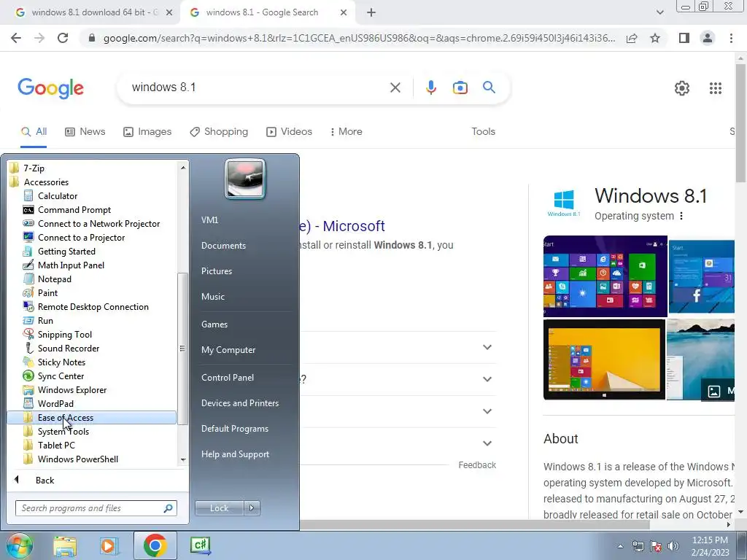Click the Google voice search microphone
747x560 pixels.
pos(430,87)
